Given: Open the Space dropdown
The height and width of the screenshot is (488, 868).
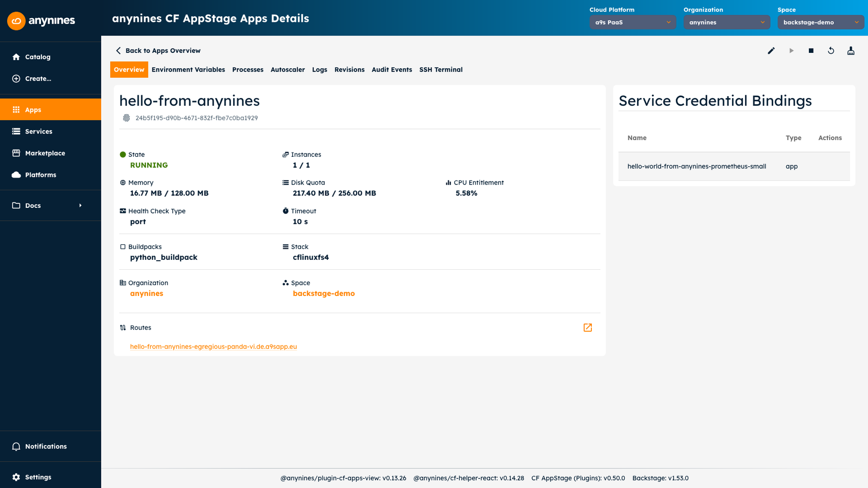Looking at the screenshot, I should [820, 22].
